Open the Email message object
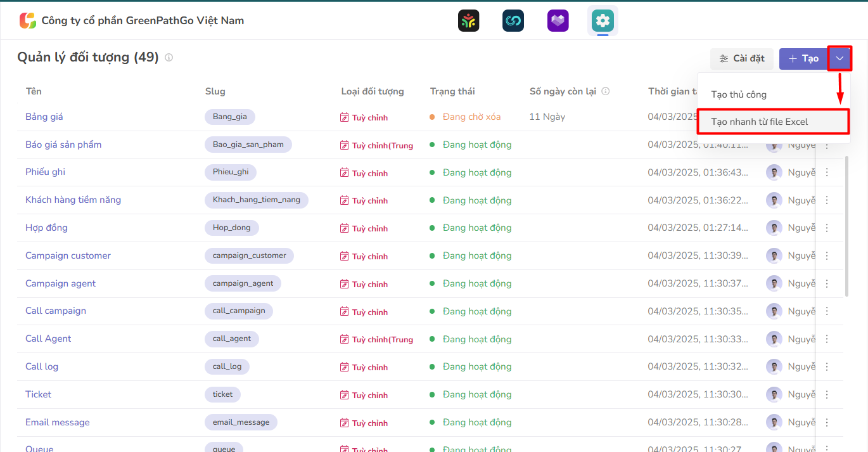 (x=58, y=422)
